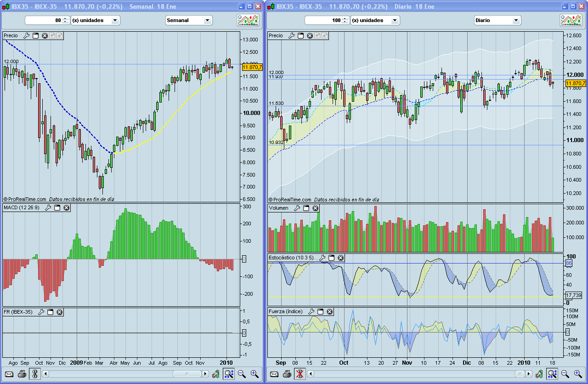This screenshot has width=588, height=384.
Task: Click import/export icon in Diario bottom toolbar
Action: tap(539, 374)
